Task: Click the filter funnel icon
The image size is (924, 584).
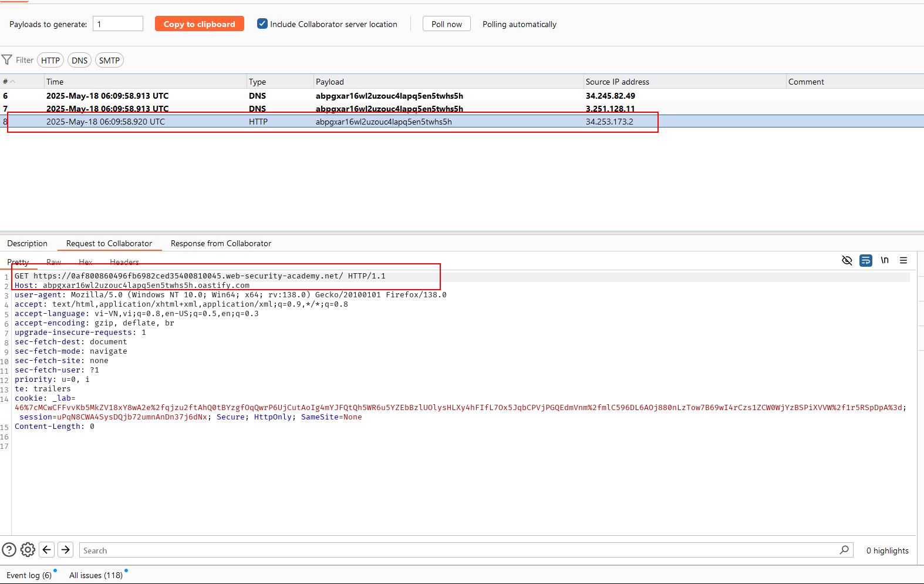Action: click(x=7, y=60)
